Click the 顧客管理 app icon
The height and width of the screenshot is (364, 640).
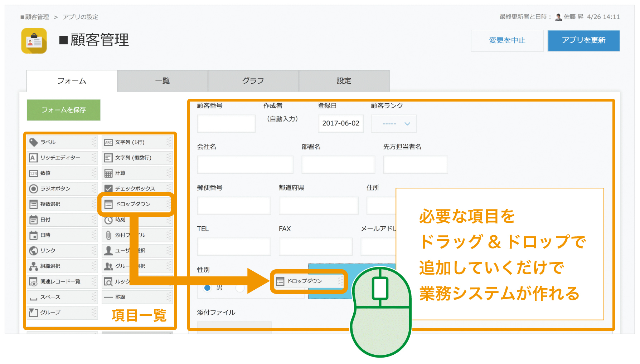[x=34, y=41]
